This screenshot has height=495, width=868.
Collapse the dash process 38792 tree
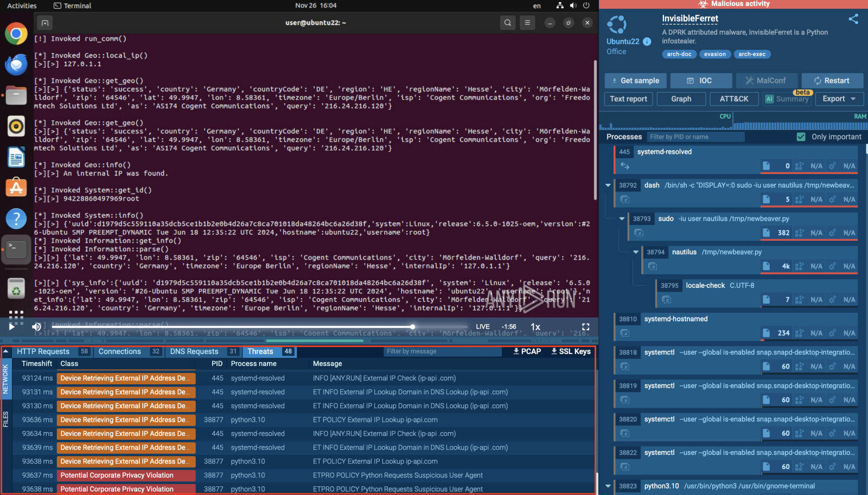pos(608,185)
